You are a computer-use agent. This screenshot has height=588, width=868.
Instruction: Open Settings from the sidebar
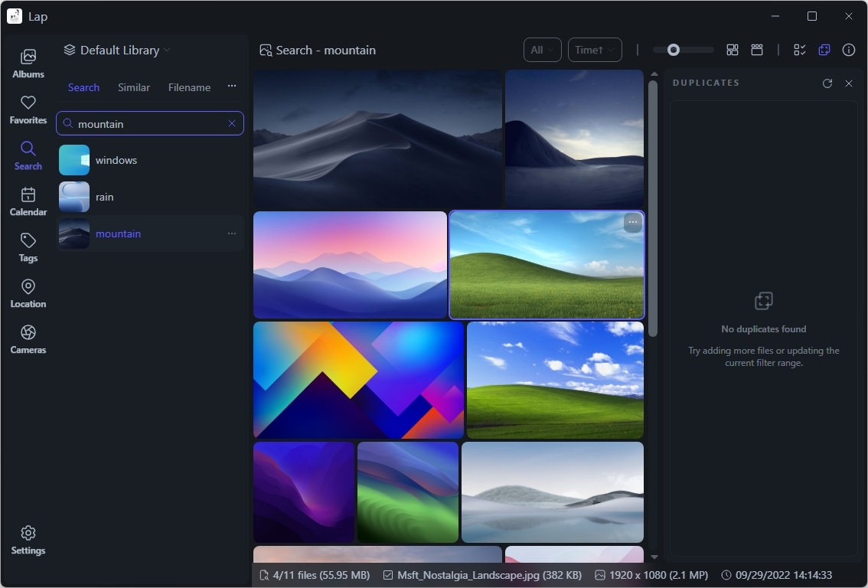pos(28,540)
